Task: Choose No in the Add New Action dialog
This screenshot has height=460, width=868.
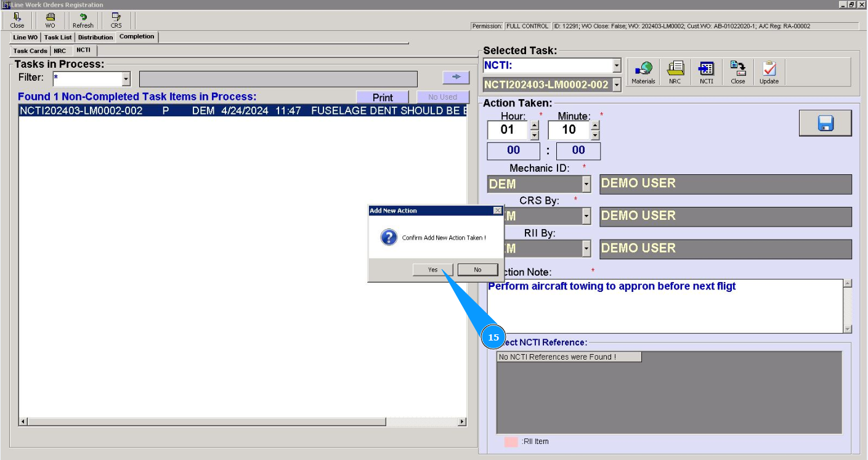Action: pyautogui.click(x=477, y=270)
